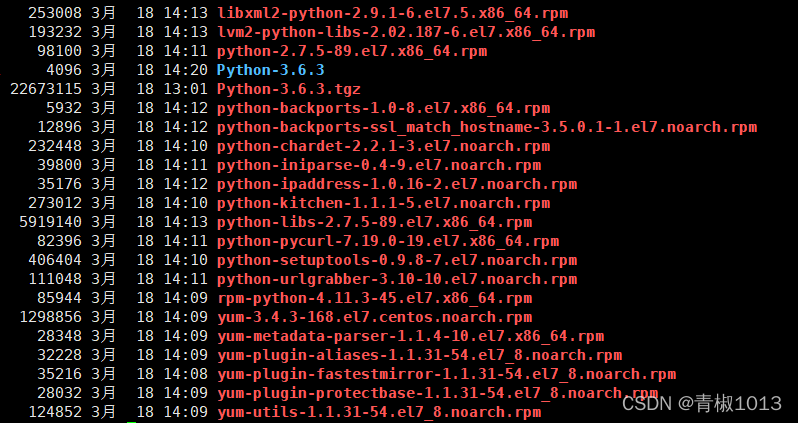Click the python-chardet-2.2.1-3 rpm filename
This screenshot has width=798, height=423.
384,147
